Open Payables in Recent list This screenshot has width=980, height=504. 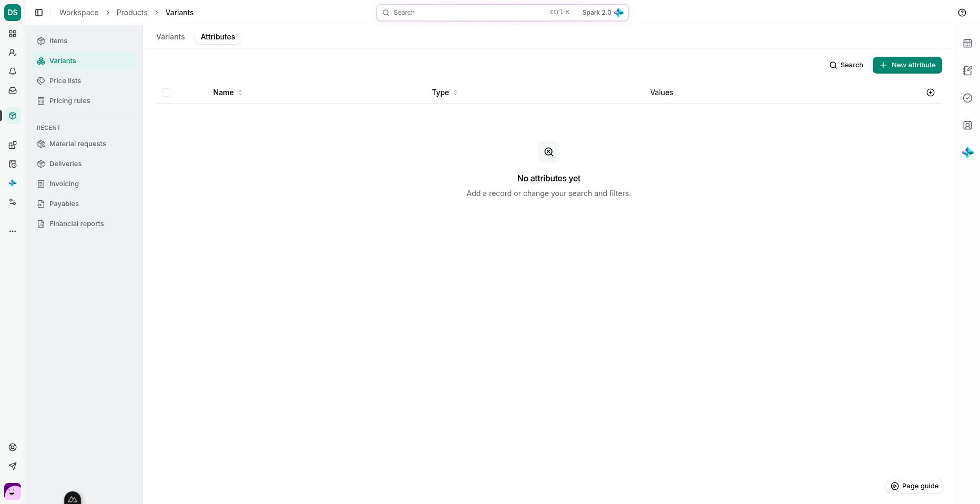click(x=84, y=204)
